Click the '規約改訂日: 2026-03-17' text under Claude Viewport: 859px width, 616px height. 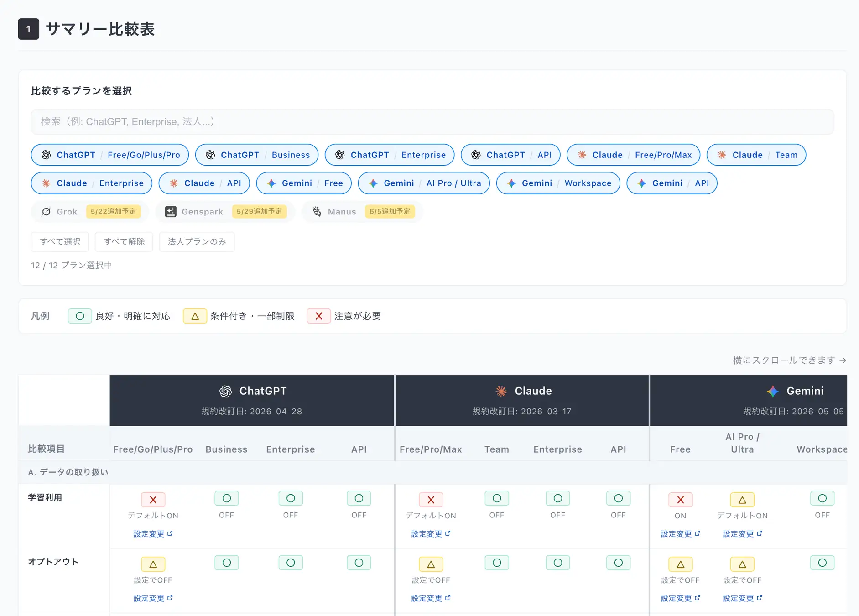[522, 411]
